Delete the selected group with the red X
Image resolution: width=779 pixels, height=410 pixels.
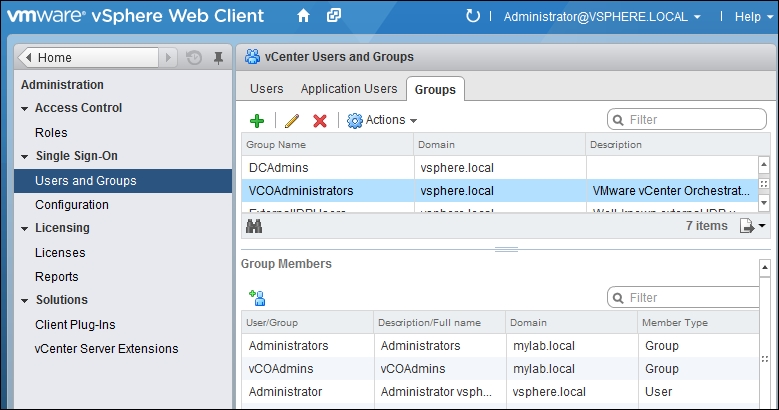pyautogui.click(x=320, y=121)
